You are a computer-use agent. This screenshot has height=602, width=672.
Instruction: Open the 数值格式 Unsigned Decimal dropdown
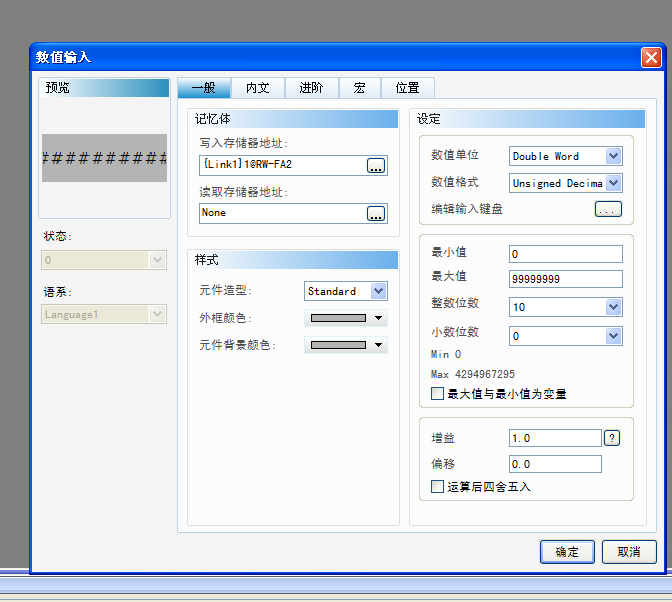(x=613, y=183)
